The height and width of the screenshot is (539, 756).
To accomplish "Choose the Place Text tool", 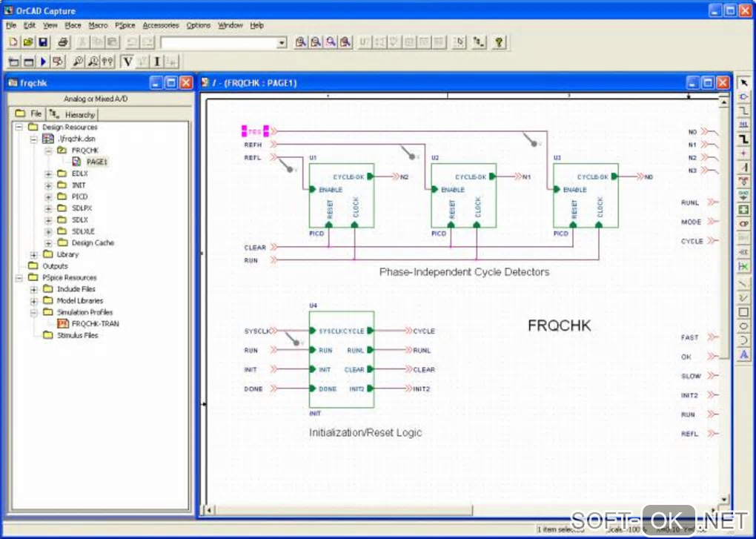I will click(743, 355).
